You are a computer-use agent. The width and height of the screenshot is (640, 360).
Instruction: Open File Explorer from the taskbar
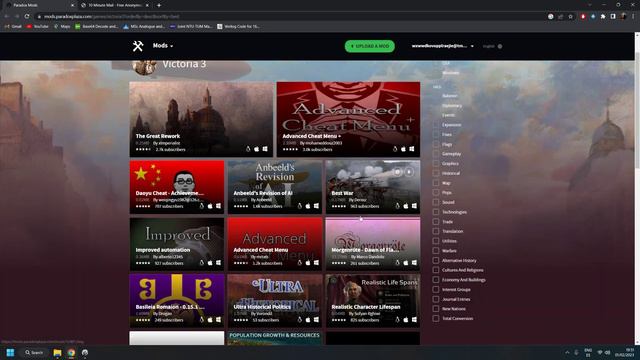57,352
